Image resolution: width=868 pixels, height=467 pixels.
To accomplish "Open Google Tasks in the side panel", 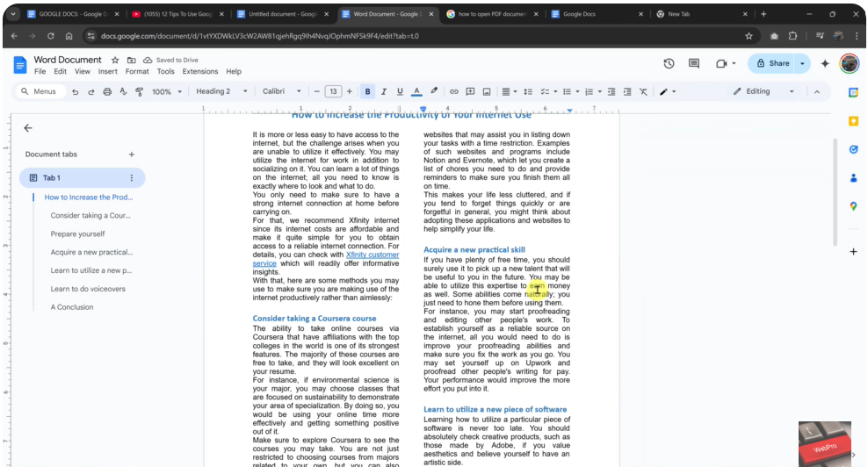I will tap(853, 149).
